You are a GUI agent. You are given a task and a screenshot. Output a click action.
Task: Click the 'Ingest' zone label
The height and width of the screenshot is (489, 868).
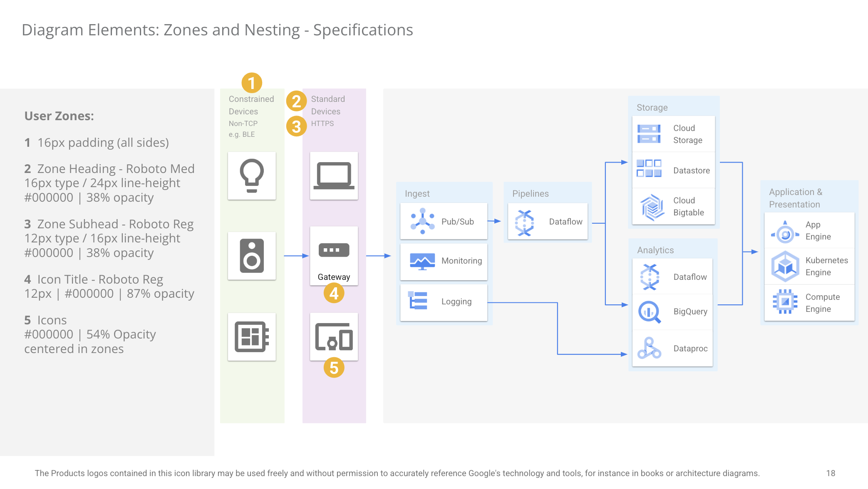pyautogui.click(x=417, y=194)
